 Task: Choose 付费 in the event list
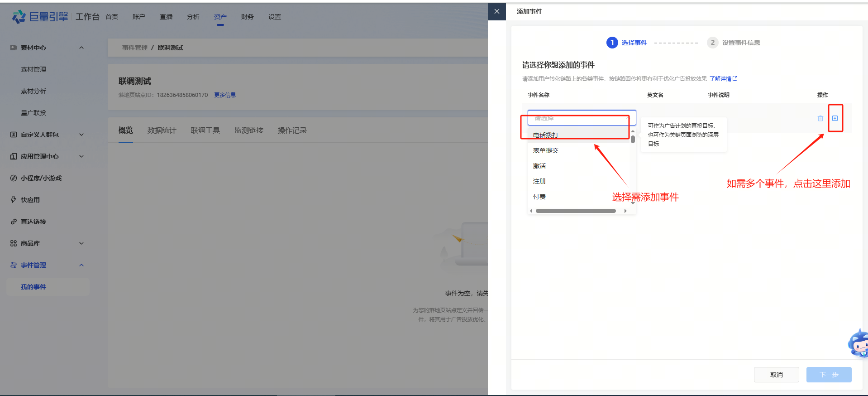539,197
